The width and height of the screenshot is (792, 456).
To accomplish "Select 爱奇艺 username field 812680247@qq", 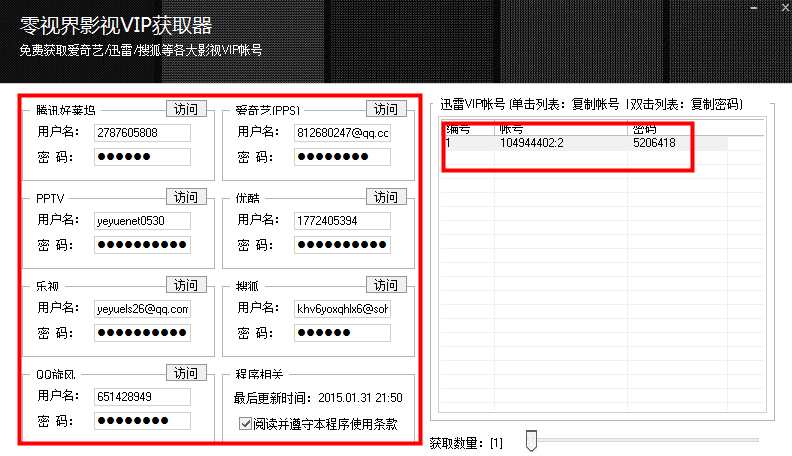I will point(342,133).
